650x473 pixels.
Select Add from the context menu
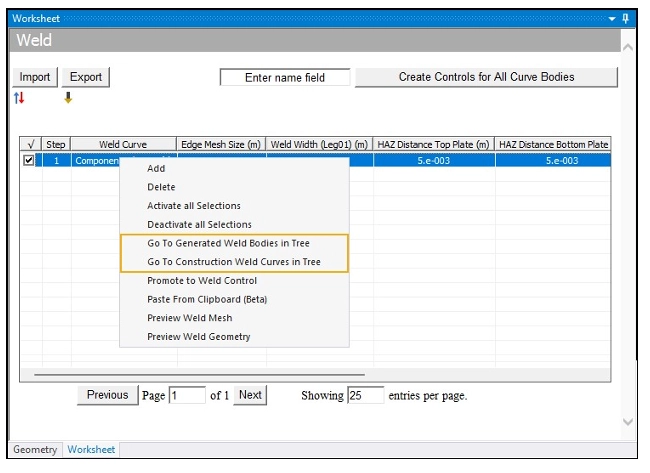156,169
